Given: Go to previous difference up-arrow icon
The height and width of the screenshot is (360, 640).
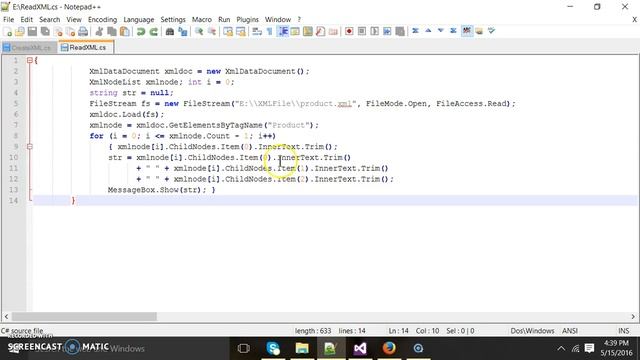Looking at the screenshot, I should 428,31.
